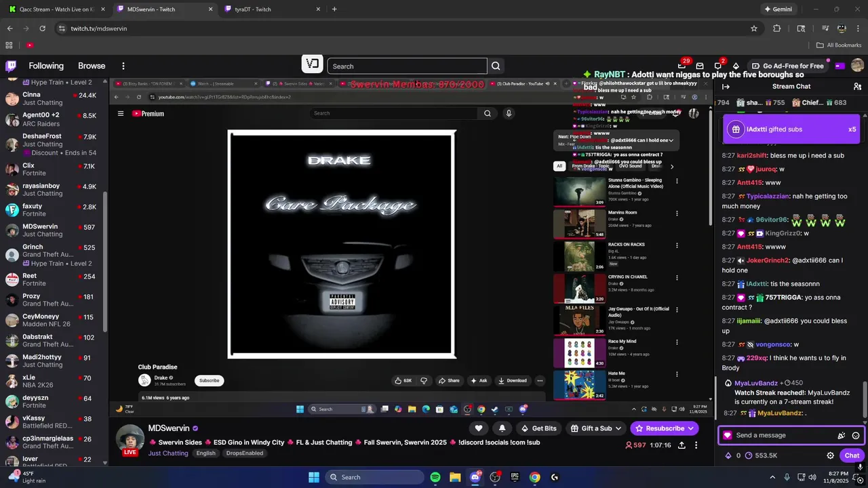Open All Bookmarks folder
868x488 pixels.
point(839,45)
